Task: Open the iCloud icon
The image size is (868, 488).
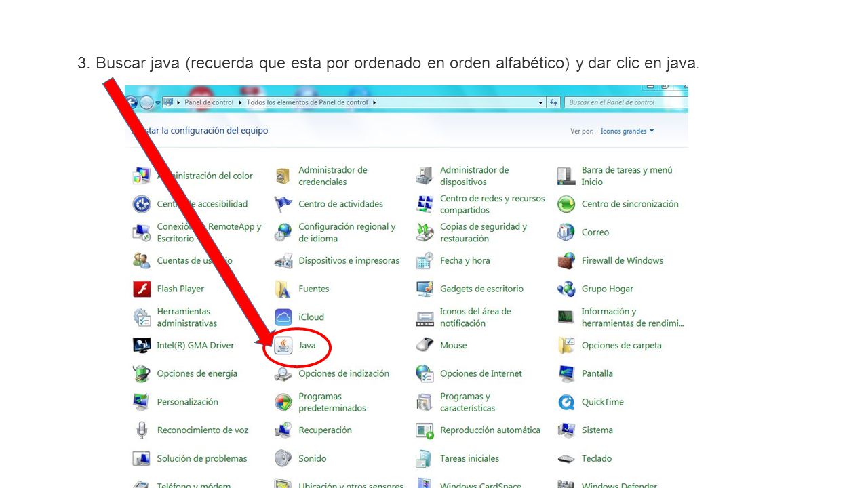Action: tap(283, 317)
